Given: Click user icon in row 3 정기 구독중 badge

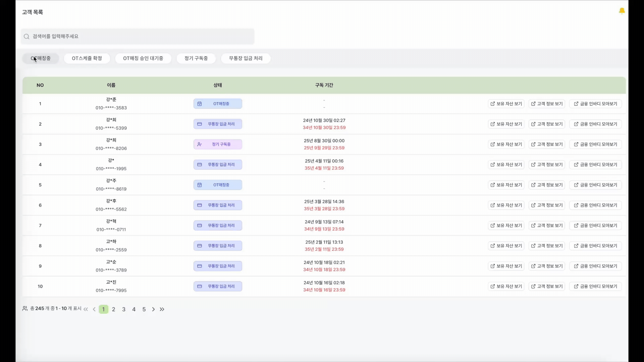Looking at the screenshot, I should pos(200,144).
